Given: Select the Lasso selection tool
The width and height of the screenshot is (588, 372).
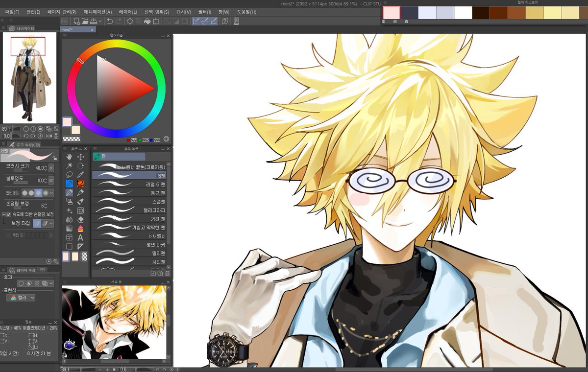Looking at the screenshot, I should tap(69, 174).
